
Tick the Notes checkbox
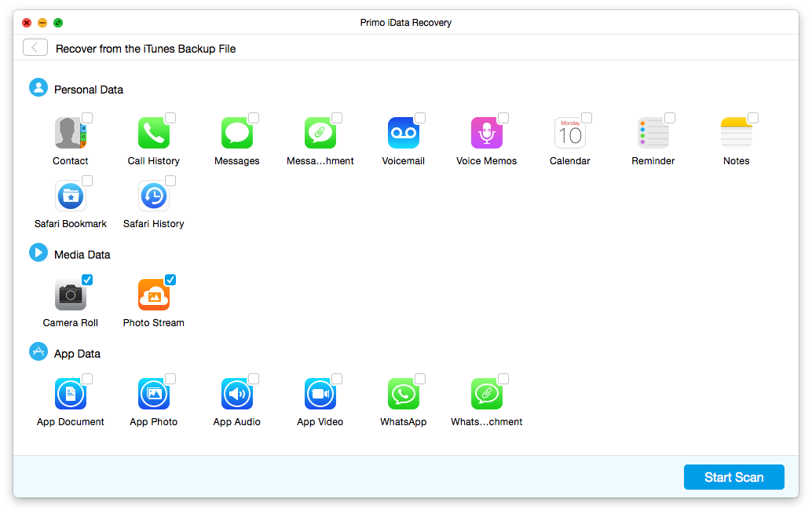(x=753, y=118)
